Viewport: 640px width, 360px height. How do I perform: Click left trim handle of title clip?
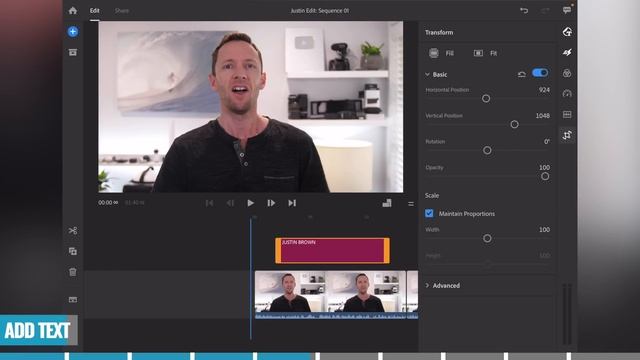click(x=278, y=250)
